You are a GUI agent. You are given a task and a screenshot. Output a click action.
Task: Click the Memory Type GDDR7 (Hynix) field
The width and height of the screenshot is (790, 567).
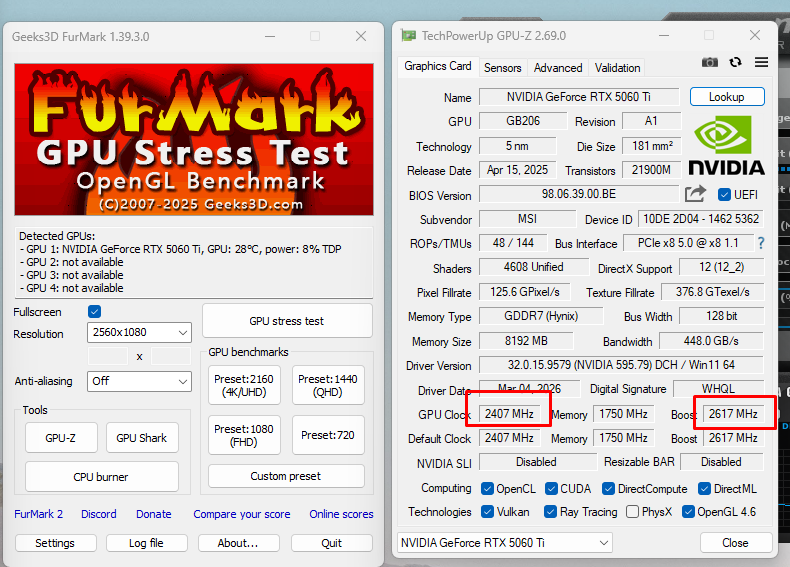pos(541,316)
